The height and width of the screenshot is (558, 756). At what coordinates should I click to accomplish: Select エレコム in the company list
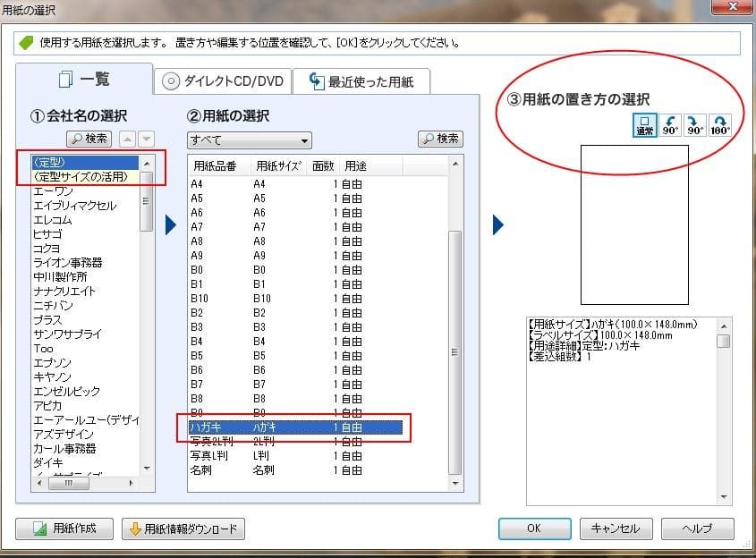pos(52,220)
